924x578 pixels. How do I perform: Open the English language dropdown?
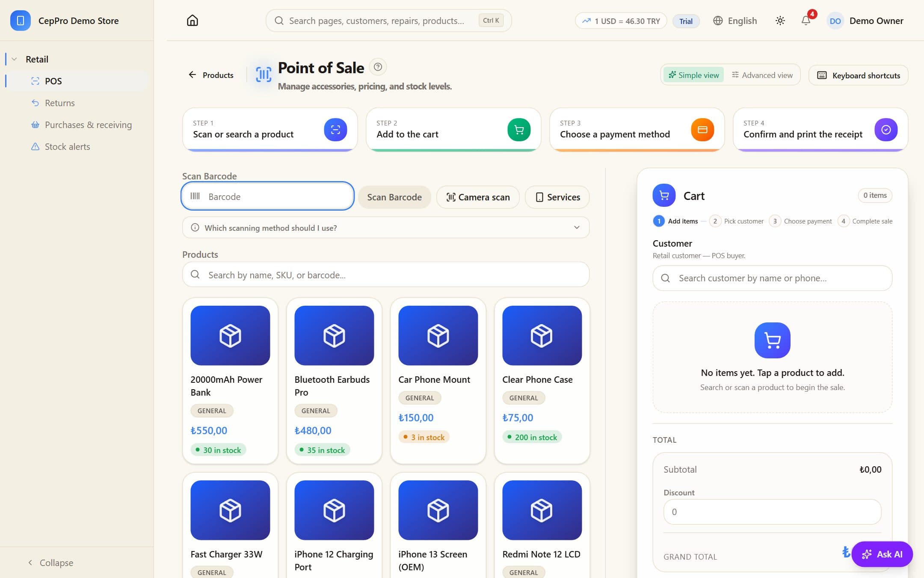click(735, 21)
